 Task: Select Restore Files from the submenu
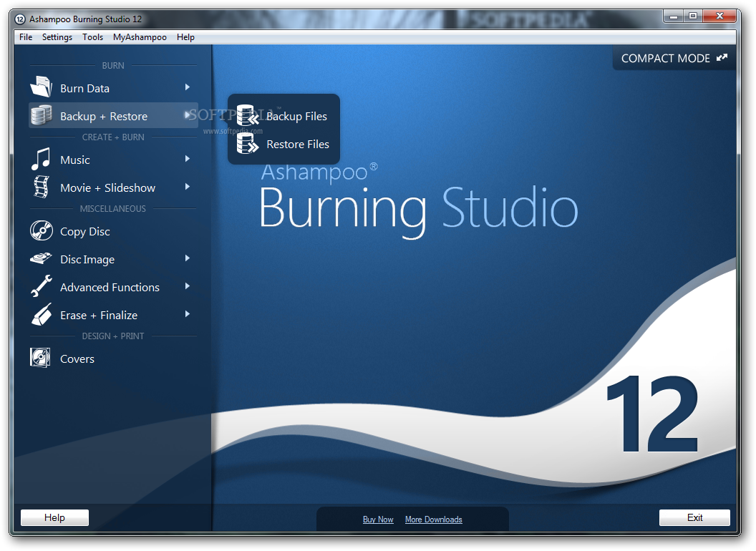pos(298,144)
